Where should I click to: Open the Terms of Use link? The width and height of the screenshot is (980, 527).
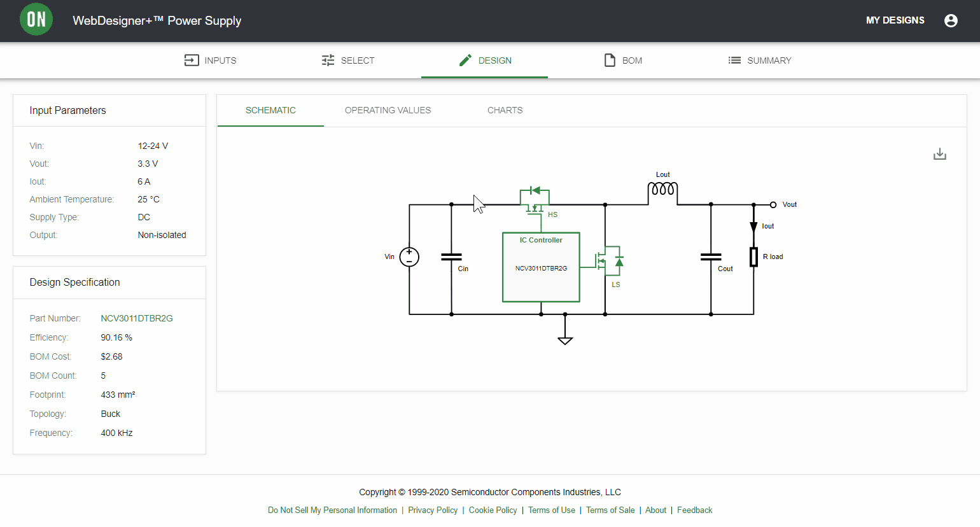552,510
